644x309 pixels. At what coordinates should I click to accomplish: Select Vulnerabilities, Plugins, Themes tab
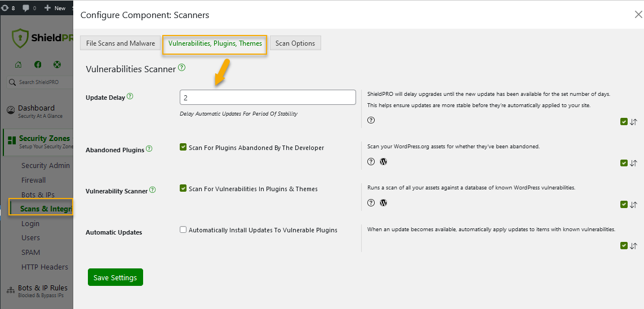pyautogui.click(x=215, y=43)
